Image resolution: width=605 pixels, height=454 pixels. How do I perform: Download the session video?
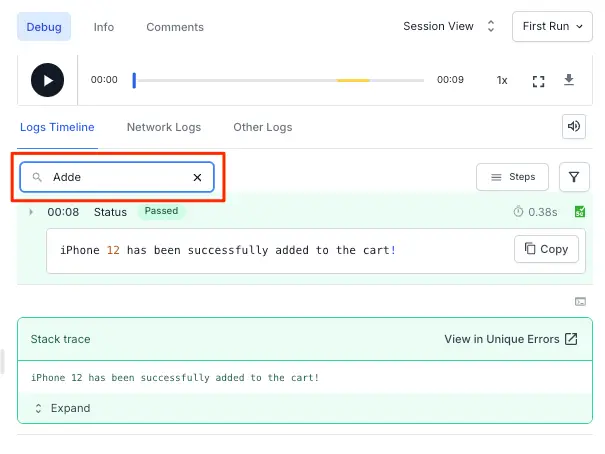click(569, 80)
